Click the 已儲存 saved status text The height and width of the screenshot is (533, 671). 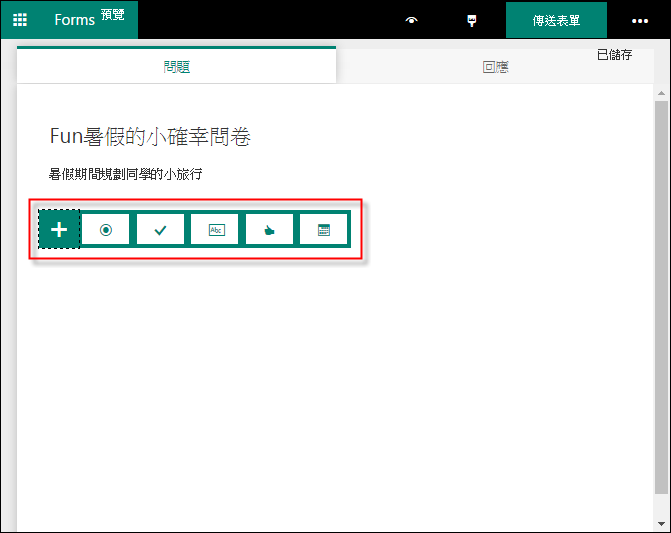pos(615,55)
